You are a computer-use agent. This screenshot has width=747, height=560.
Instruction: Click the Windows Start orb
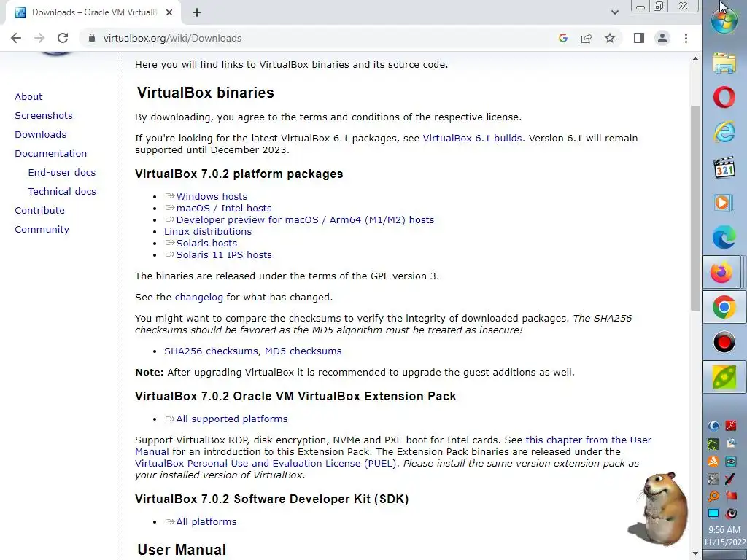[x=724, y=21]
